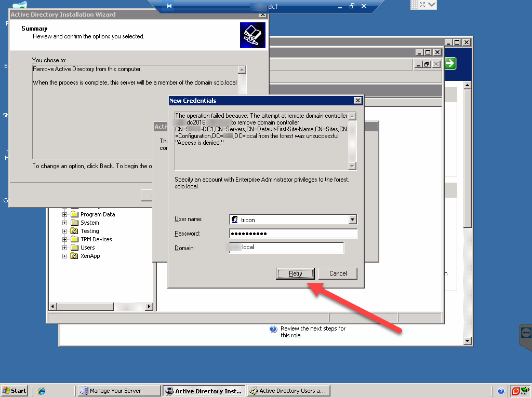Expand the XenApp organizational unit
The height and width of the screenshot is (398, 532).
[x=64, y=256]
